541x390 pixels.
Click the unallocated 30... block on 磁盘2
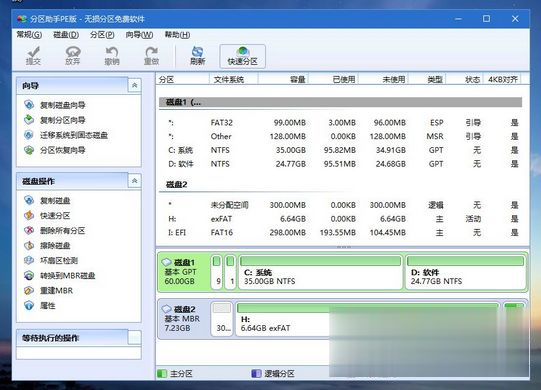pyautogui.click(x=222, y=319)
